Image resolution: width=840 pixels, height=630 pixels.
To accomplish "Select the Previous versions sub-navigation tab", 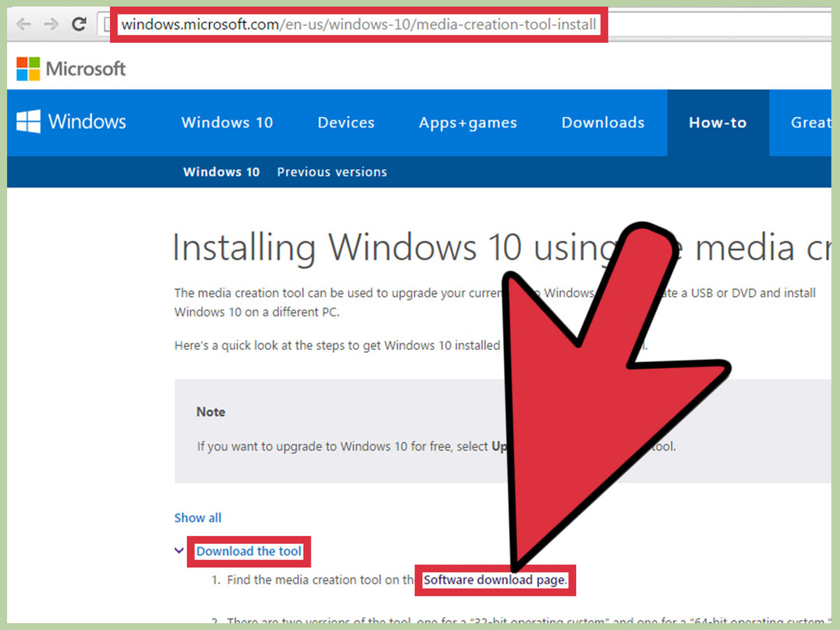I will point(332,171).
